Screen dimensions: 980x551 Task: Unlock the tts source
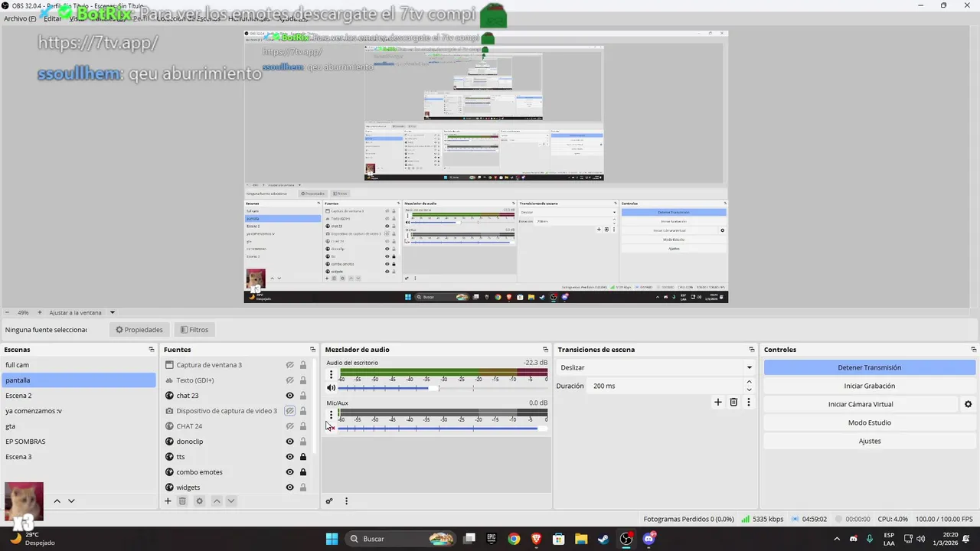coord(303,457)
